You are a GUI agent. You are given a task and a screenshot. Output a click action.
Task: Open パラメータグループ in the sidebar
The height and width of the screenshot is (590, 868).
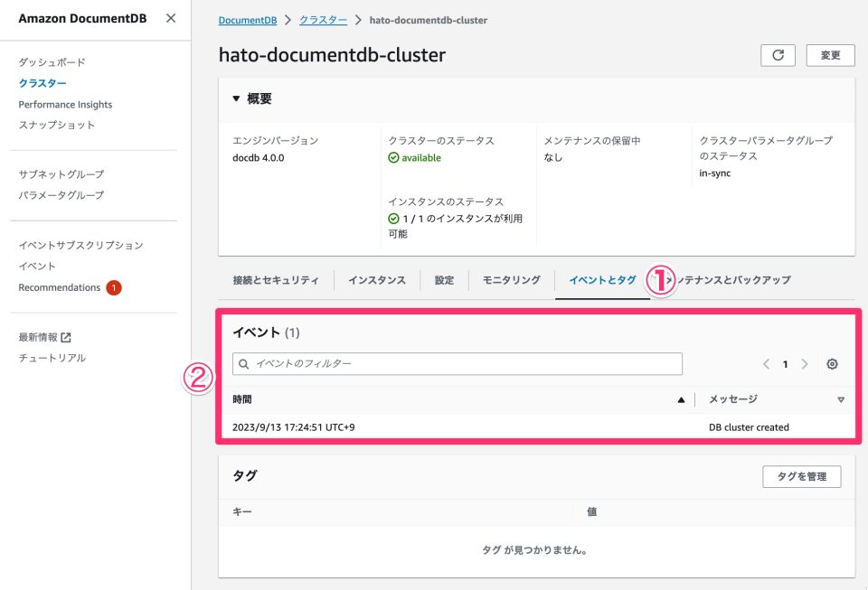61,195
